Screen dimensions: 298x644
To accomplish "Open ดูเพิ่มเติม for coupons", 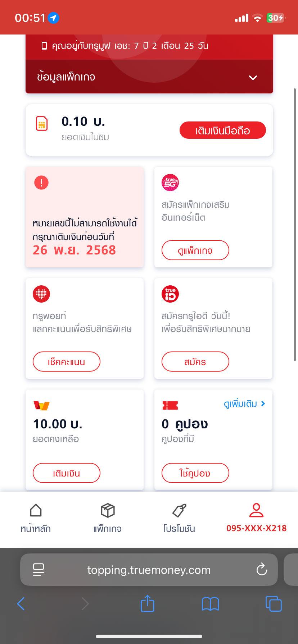I will click(x=244, y=404).
